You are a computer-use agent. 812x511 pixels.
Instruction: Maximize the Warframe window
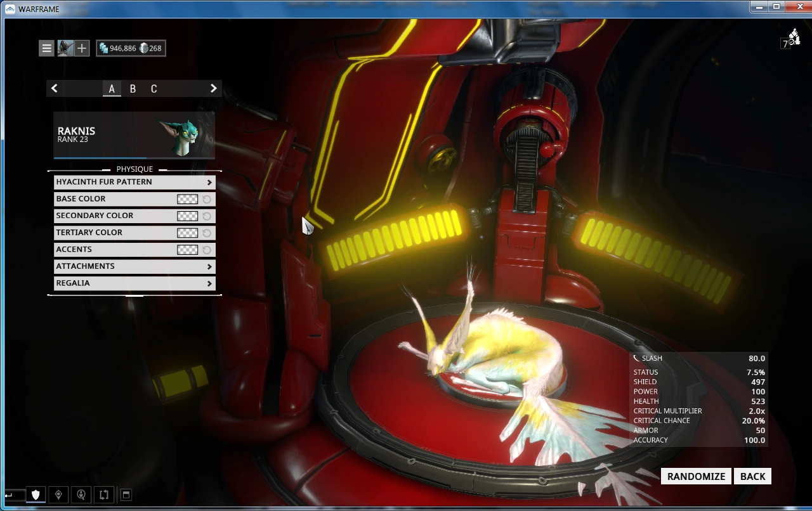(776, 6)
